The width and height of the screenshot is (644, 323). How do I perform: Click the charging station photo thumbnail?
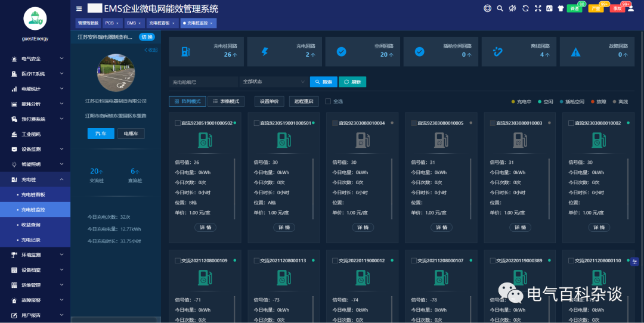[116, 73]
